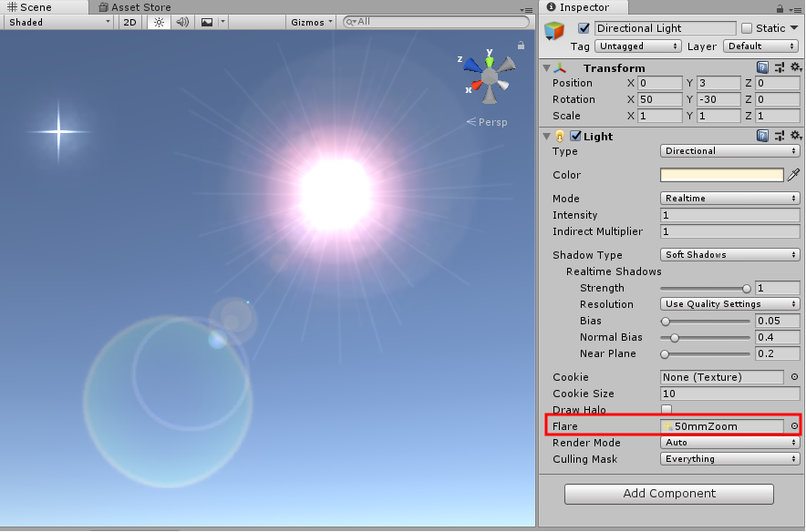The width and height of the screenshot is (806, 532).
Task: Toggle 2D view mode
Action: tap(130, 22)
